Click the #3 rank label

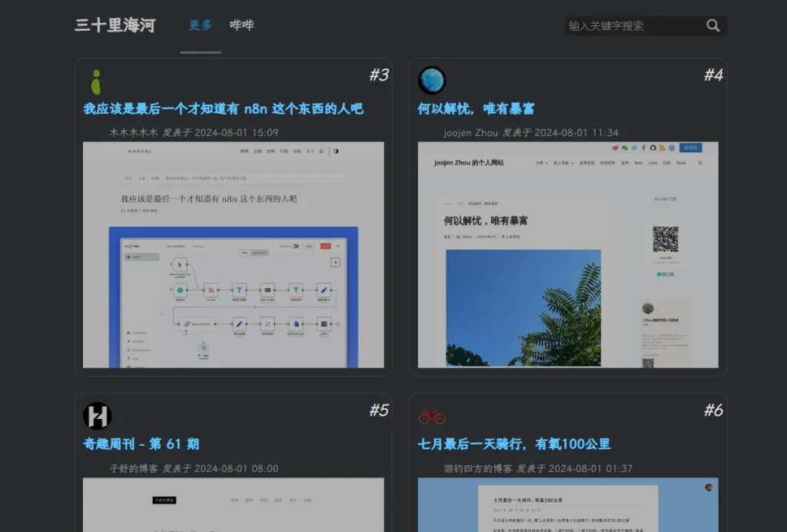click(379, 75)
